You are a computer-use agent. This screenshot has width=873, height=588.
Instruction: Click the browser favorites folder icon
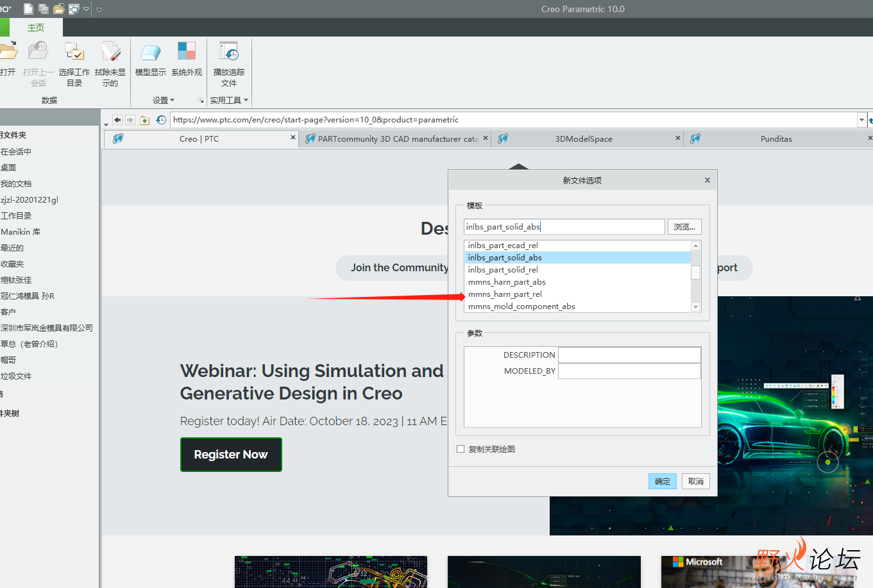(145, 120)
